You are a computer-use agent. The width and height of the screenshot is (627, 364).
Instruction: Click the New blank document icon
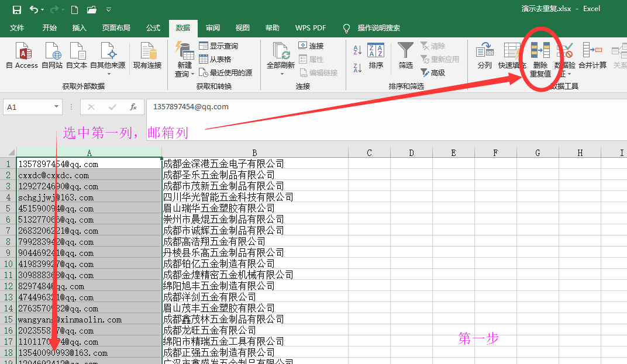74,9
